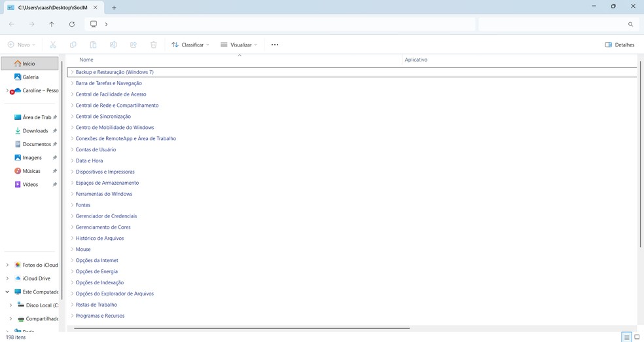Image resolution: width=644 pixels, height=342 pixels.
Task: Click the Rename toolbar icon
Action: [x=113, y=45]
